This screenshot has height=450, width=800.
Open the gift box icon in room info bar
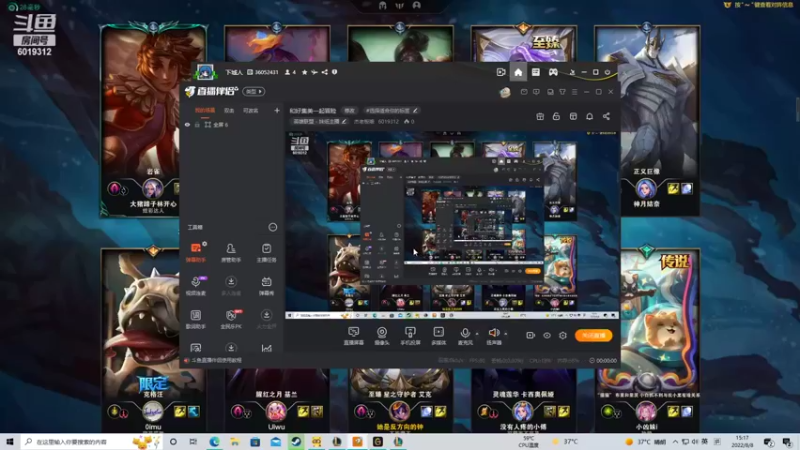[x=540, y=116]
